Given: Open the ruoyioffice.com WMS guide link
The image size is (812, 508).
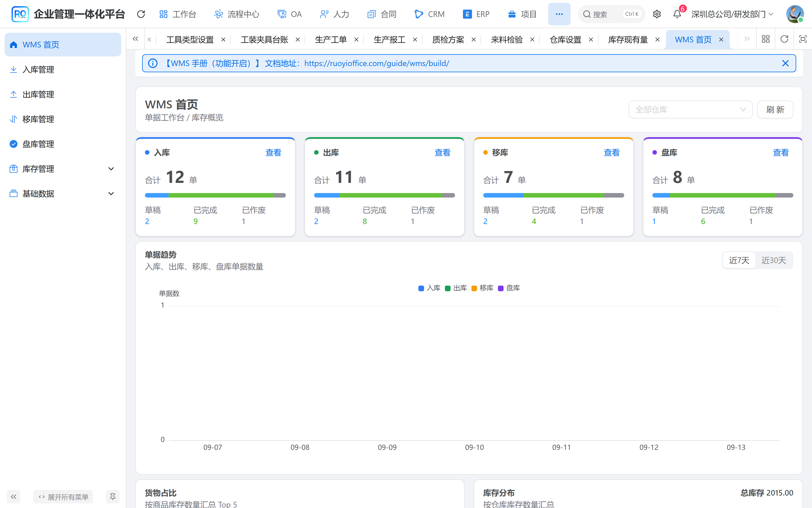Looking at the screenshot, I should click(x=376, y=63).
